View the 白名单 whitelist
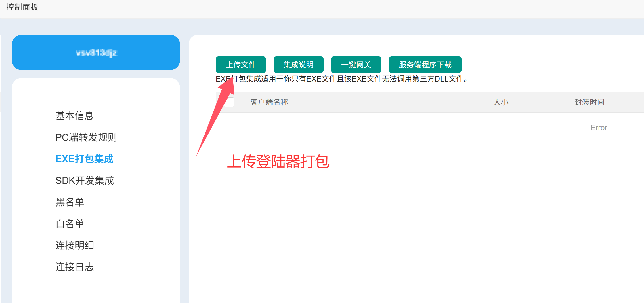The width and height of the screenshot is (644, 303). click(x=69, y=224)
